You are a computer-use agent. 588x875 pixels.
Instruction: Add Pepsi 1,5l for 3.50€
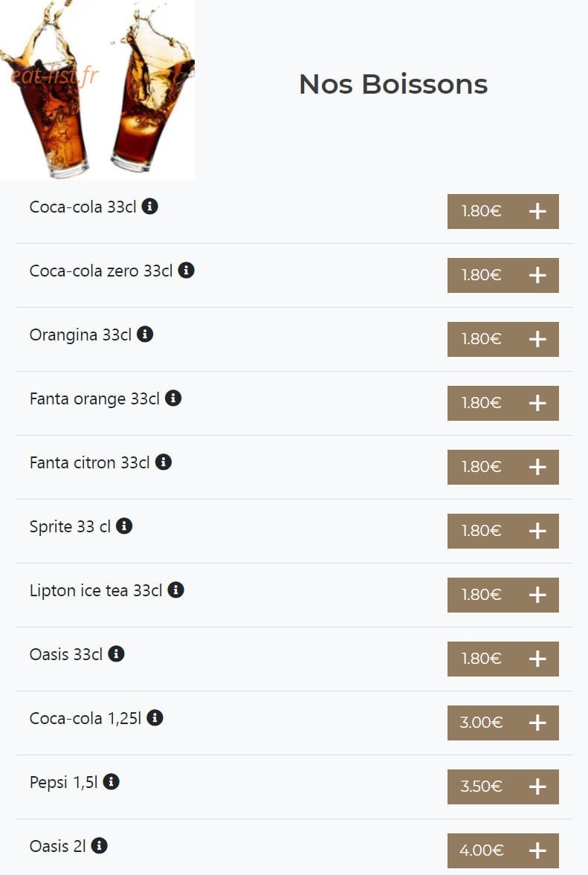(x=503, y=787)
